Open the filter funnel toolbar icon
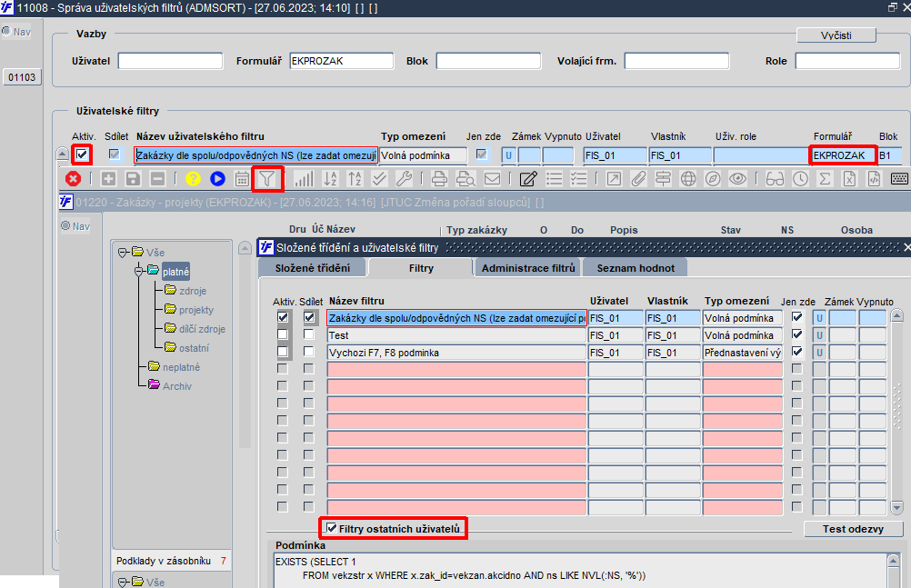Screen dimensions: 911x588 tap(266, 179)
